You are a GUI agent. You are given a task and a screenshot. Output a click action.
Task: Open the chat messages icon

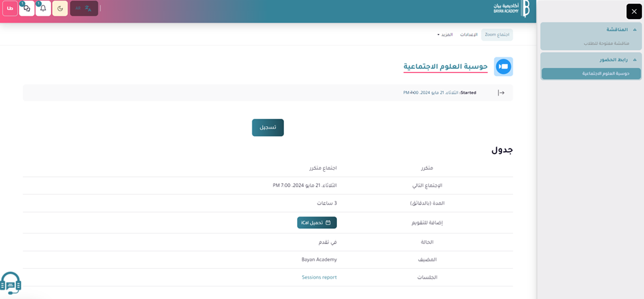[x=26, y=9]
